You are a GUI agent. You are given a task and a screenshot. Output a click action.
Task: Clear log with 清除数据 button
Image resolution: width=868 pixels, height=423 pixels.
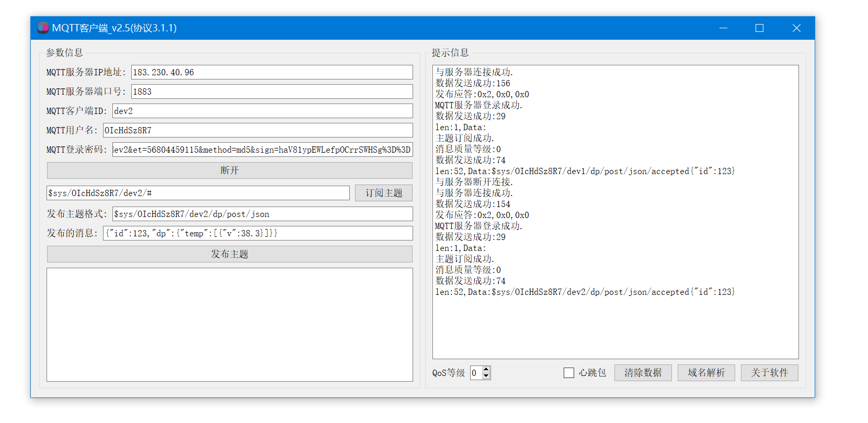pos(643,373)
